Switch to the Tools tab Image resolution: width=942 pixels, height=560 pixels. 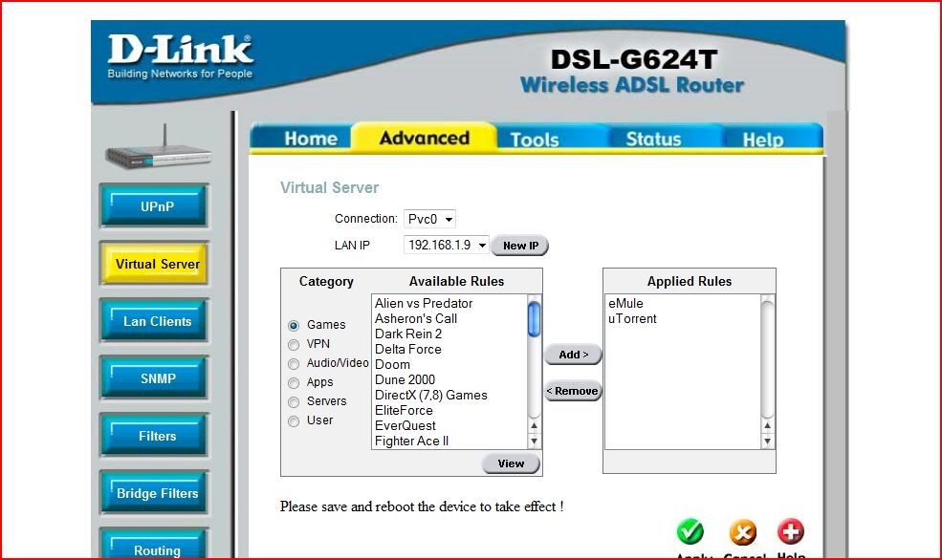pos(535,140)
